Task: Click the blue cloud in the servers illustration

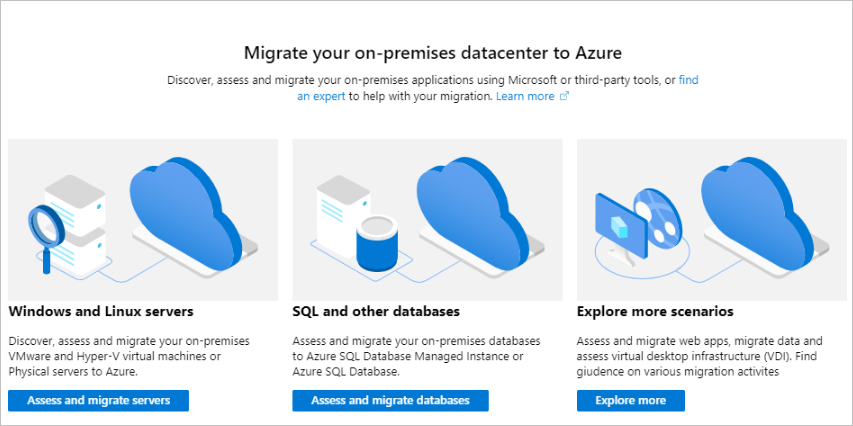Action: point(185,208)
